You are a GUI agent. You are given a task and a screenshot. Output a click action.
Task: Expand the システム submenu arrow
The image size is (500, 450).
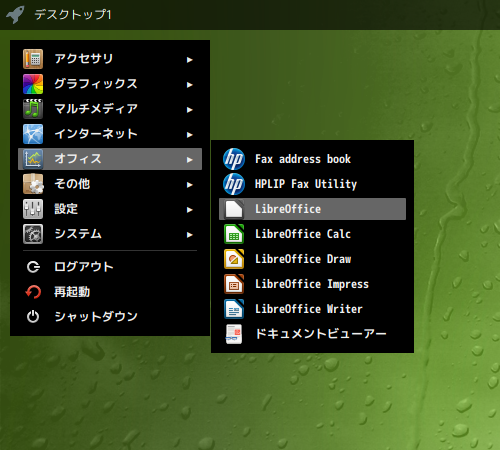pyautogui.click(x=190, y=235)
